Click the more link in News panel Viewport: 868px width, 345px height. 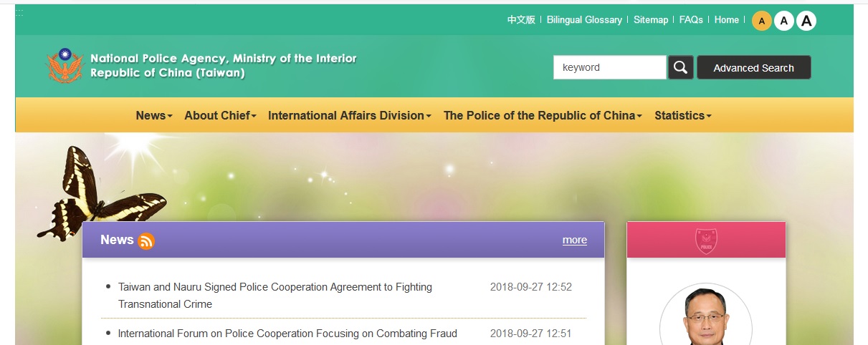tap(574, 240)
